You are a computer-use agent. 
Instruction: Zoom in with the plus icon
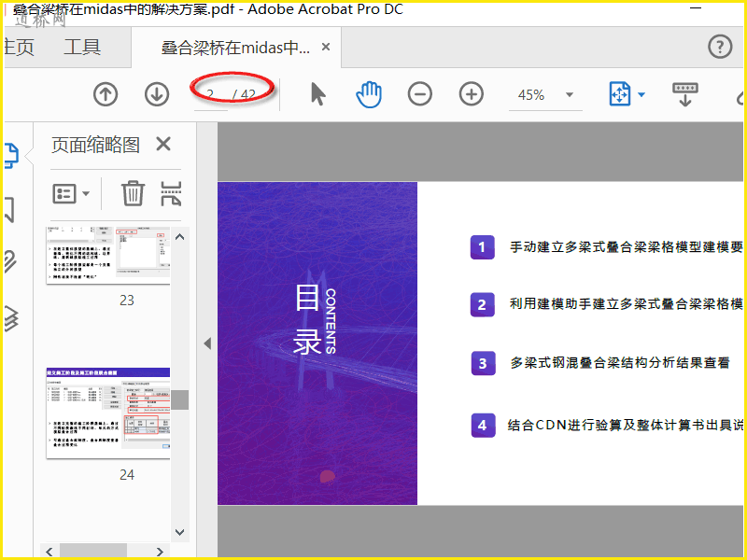tap(472, 94)
